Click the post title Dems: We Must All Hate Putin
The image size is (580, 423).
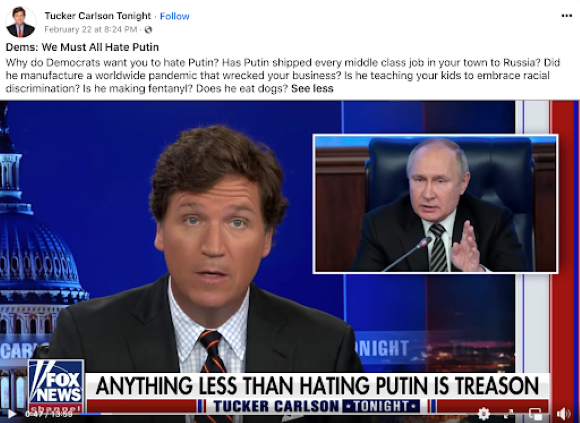[82, 47]
